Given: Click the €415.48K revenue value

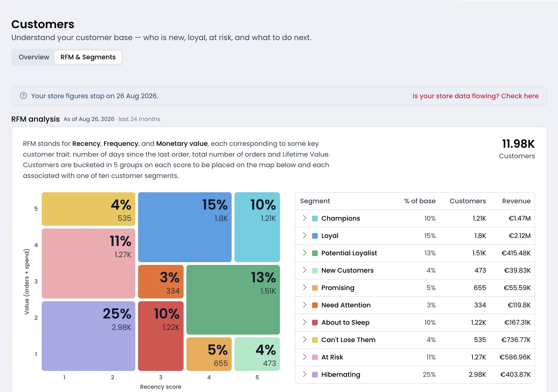Looking at the screenshot, I should pos(516,253).
